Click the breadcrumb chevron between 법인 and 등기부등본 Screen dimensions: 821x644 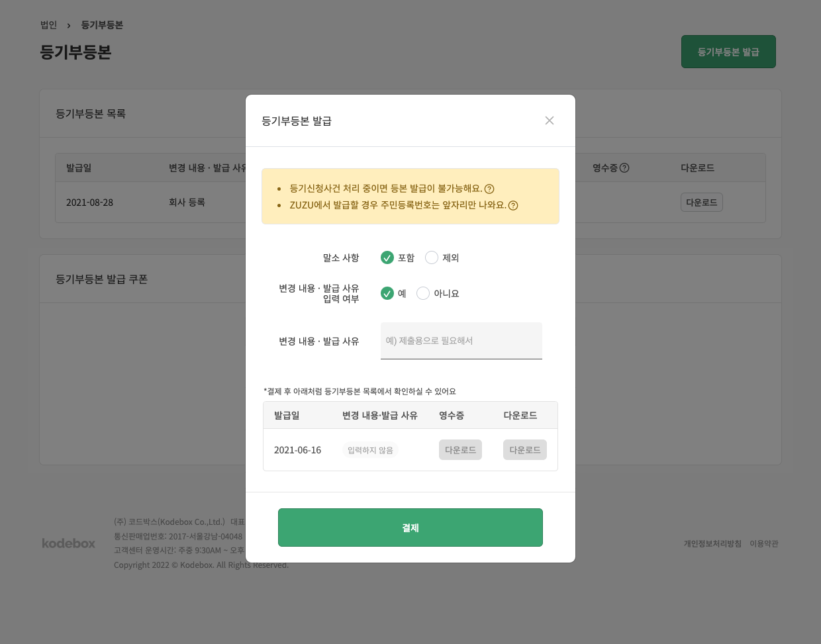point(68,24)
